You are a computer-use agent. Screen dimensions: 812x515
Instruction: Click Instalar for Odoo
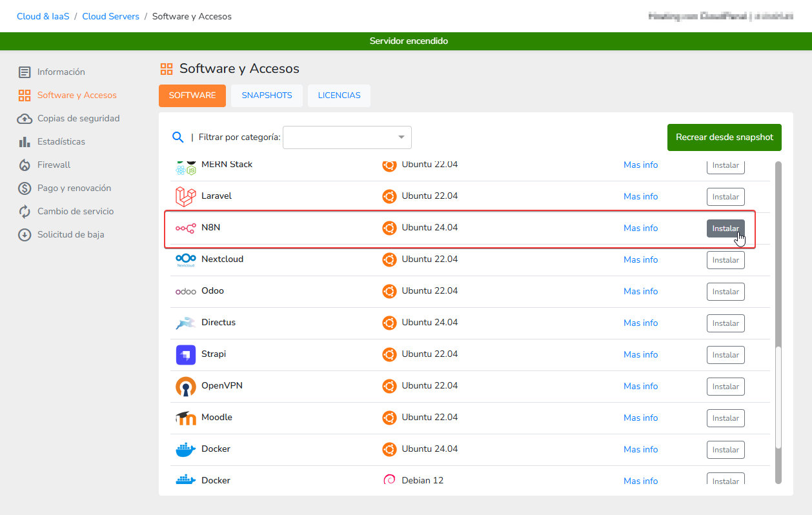click(x=726, y=292)
